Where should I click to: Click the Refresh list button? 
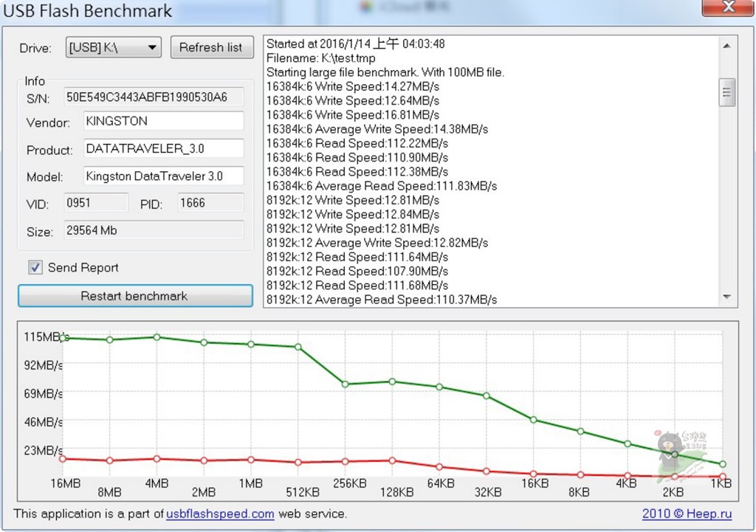tap(212, 47)
